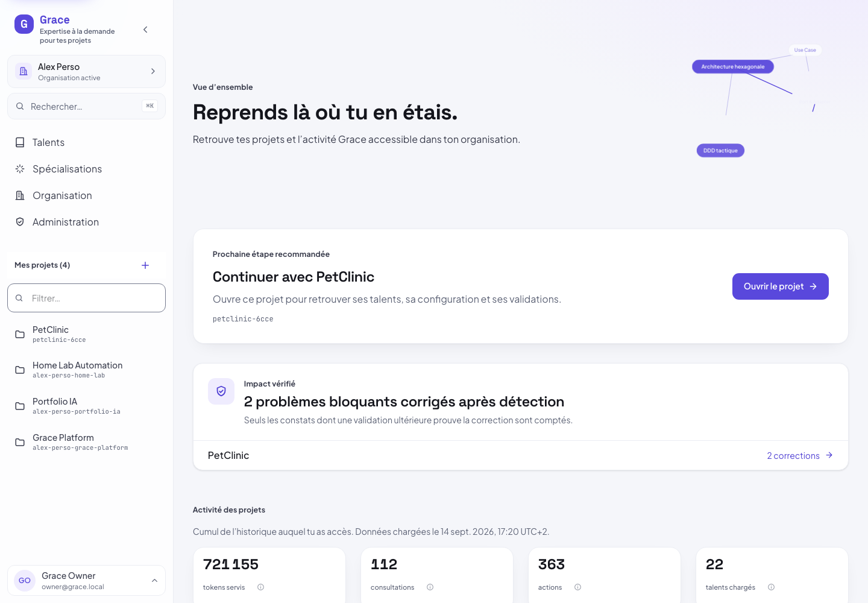
Task: Click the info icon beside actions
Action: [x=577, y=587]
